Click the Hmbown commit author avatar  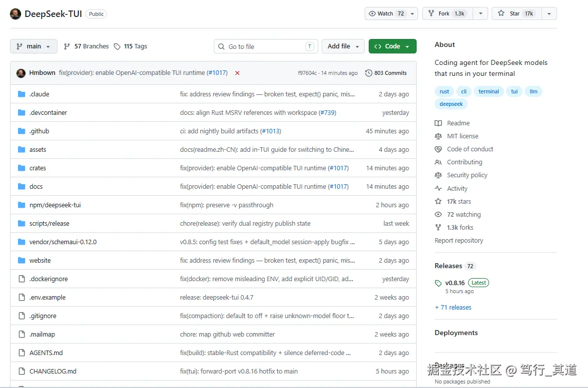[x=21, y=73]
